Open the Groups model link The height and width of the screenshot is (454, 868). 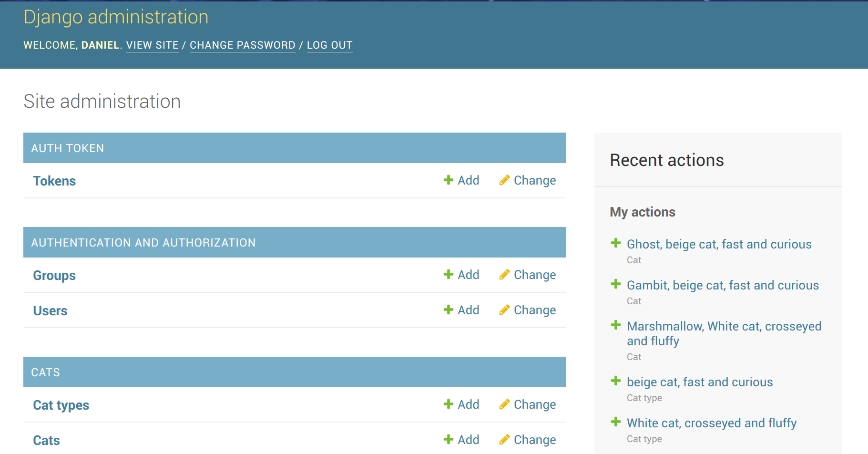point(54,275)
